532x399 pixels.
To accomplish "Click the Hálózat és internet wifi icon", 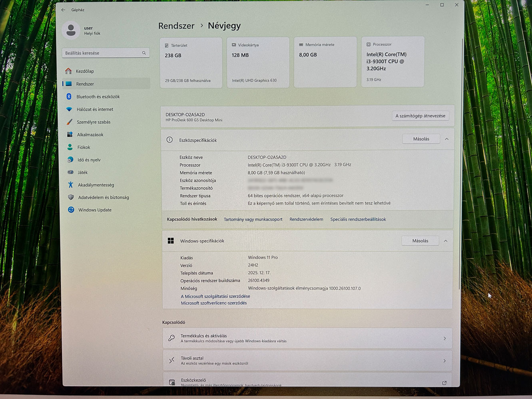I will point(69,109).
